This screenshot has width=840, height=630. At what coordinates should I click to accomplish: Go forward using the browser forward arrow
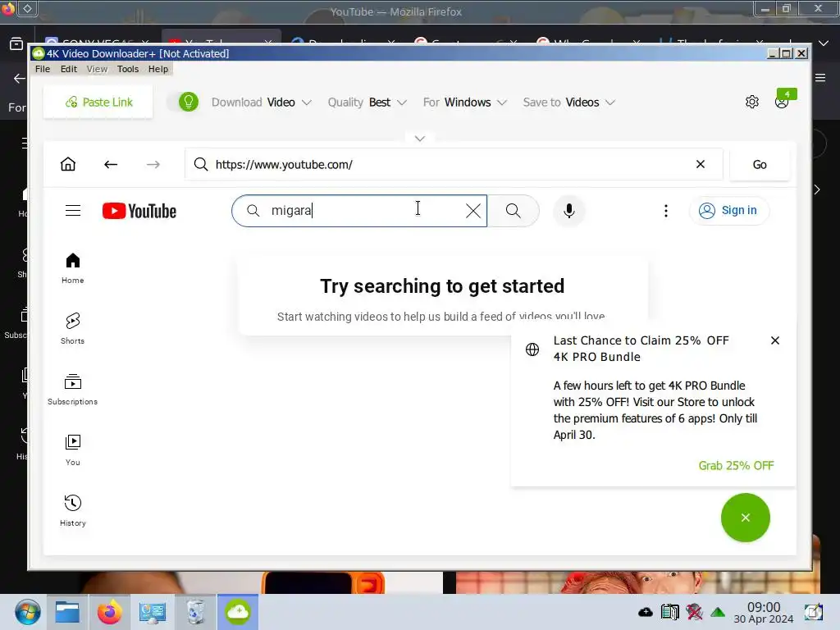(x=153, y=164)
